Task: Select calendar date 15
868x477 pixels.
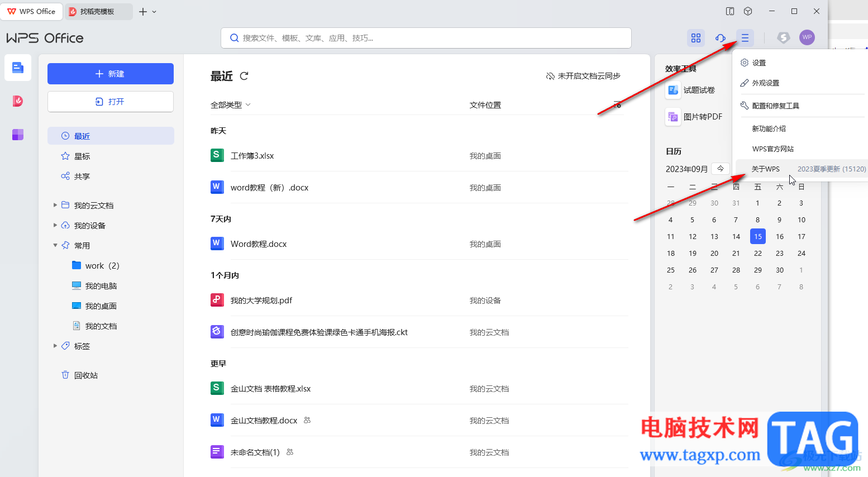Action: pyautogui.click(x=758, y=236)
